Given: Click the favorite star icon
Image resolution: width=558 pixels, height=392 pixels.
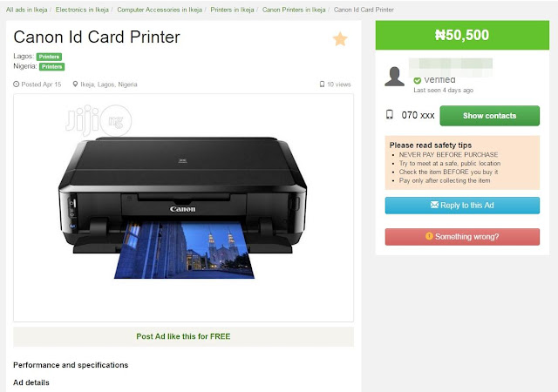Looking at the screenshot, I should [340, 39].
